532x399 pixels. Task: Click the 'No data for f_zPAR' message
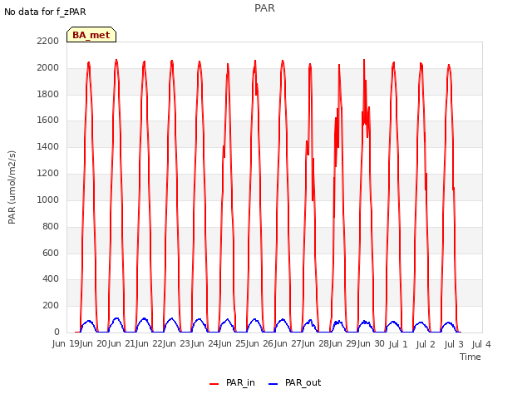45,12
